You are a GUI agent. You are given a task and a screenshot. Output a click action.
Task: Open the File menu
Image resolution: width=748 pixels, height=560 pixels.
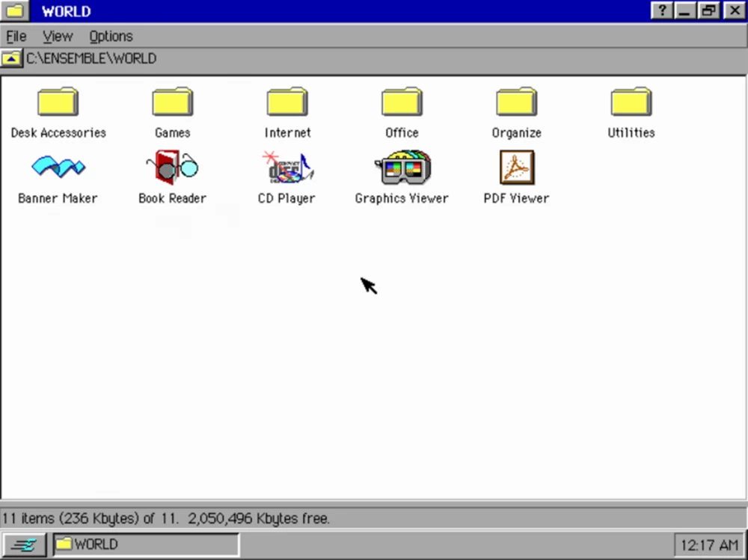15,36
